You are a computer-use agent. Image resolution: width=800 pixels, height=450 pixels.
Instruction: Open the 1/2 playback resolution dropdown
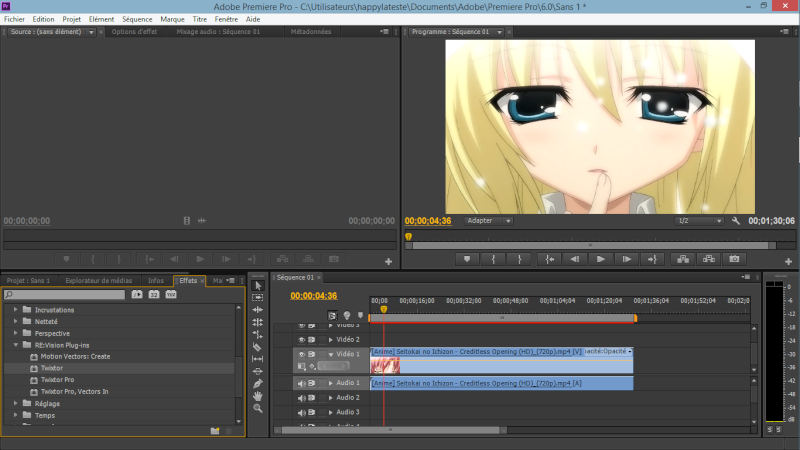pos(698,221)
